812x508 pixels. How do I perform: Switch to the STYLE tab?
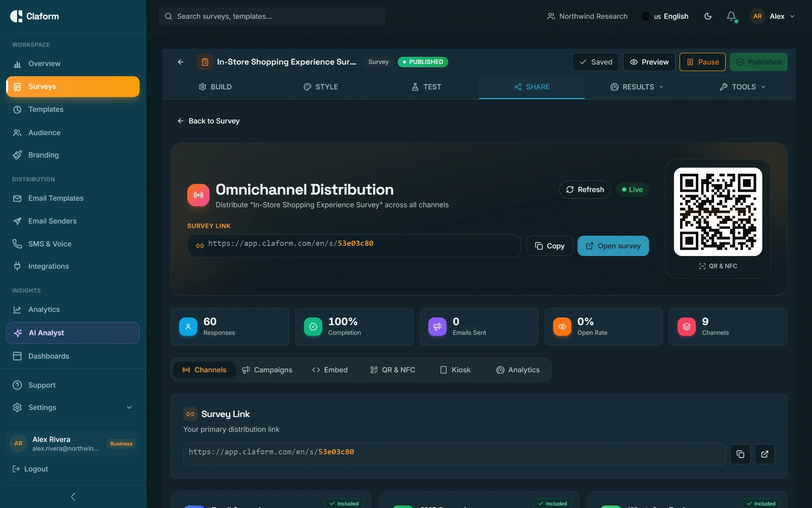tap(321, 87)
